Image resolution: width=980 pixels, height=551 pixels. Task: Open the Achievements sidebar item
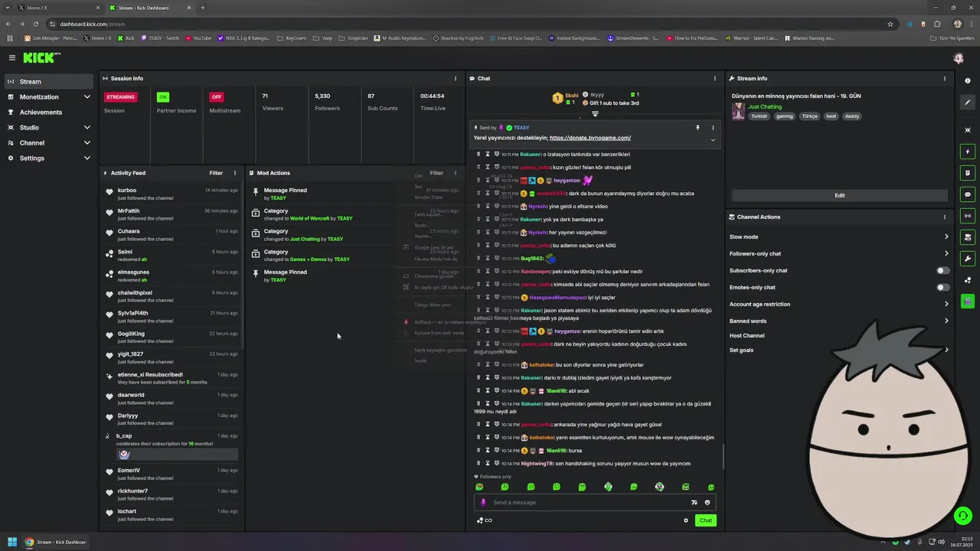coord(49,112)
